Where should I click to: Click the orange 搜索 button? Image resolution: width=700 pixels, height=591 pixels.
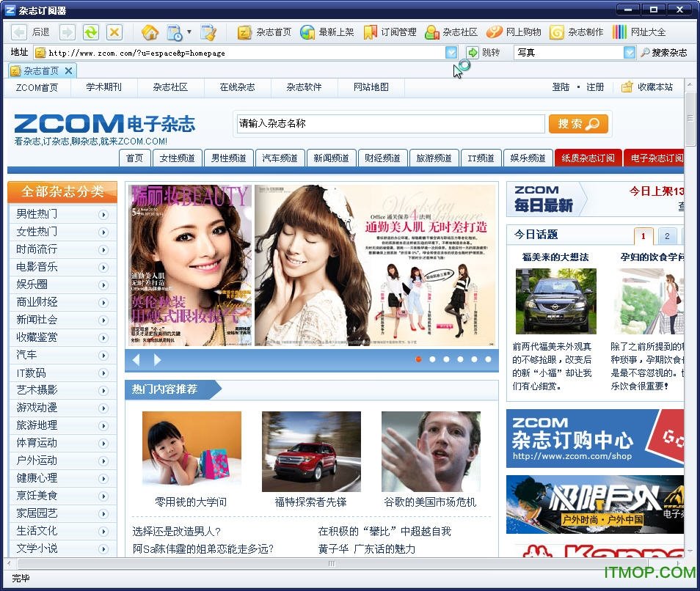(x=578, y=124)
